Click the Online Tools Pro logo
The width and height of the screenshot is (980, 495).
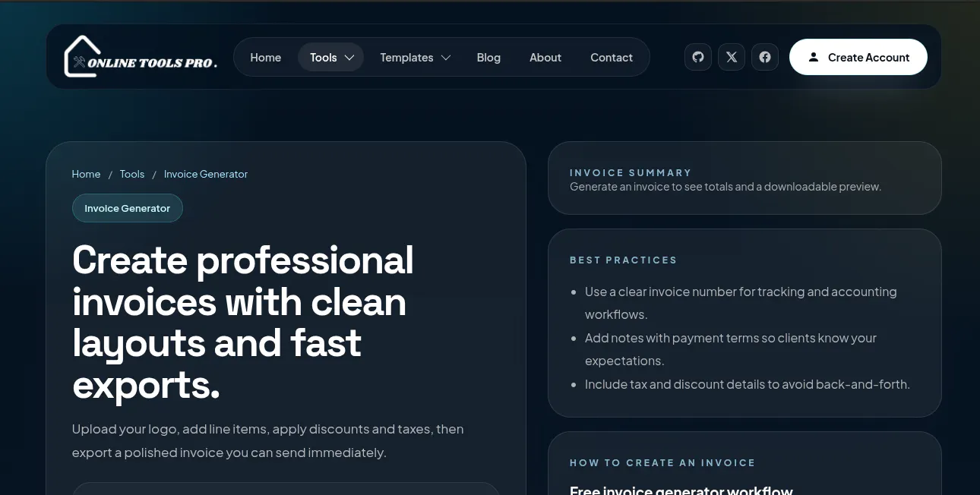[141, 57]
